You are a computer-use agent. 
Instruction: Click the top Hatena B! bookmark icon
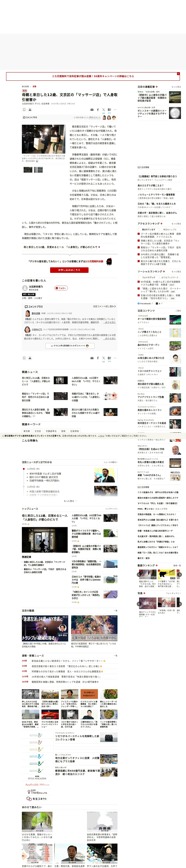109,110
